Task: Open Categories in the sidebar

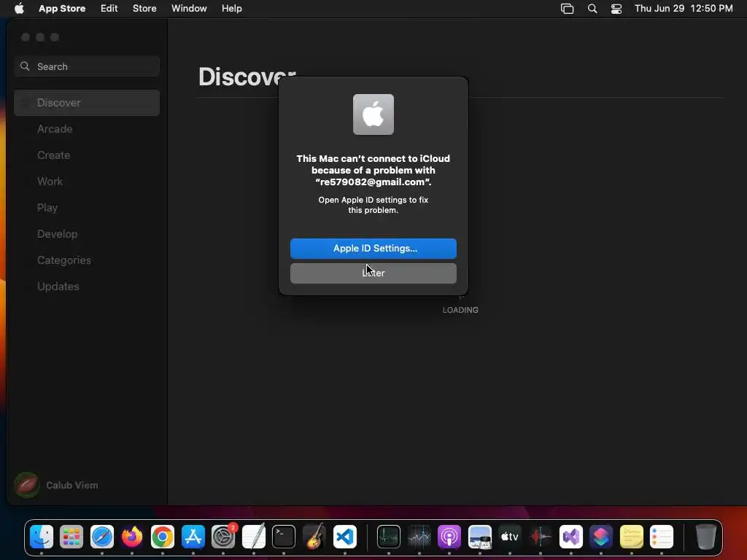Action: click(x=87, y=260)
